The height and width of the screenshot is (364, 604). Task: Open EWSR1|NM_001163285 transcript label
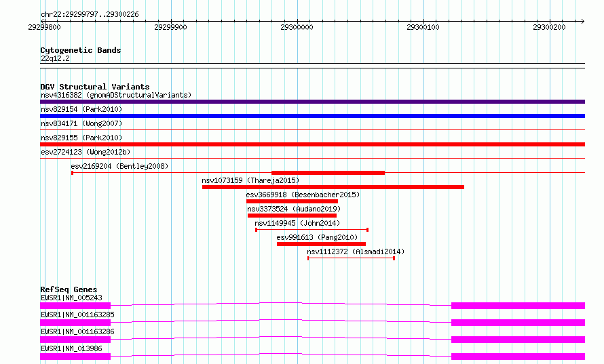(x=77, y=315)
